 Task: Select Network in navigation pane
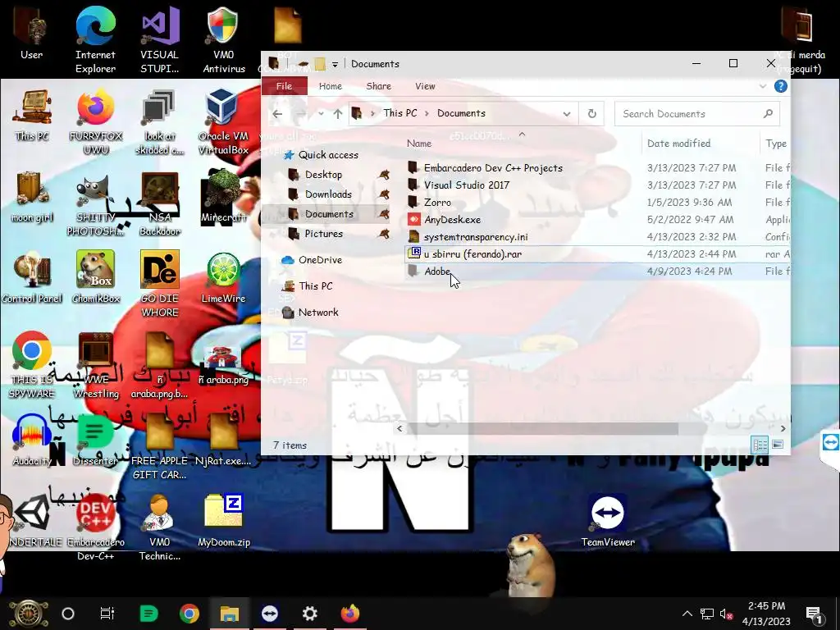(x=318, y=313)
